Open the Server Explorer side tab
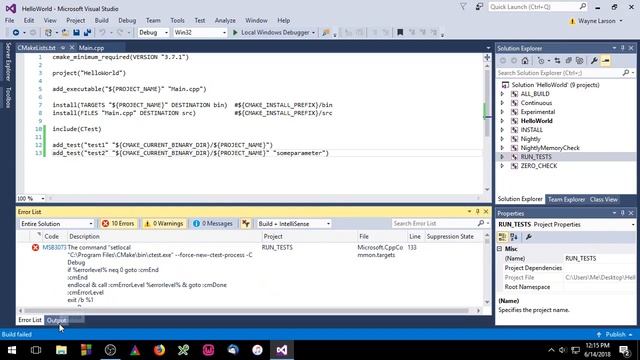The width and height of the screenshot is (640, 360). 8,62
